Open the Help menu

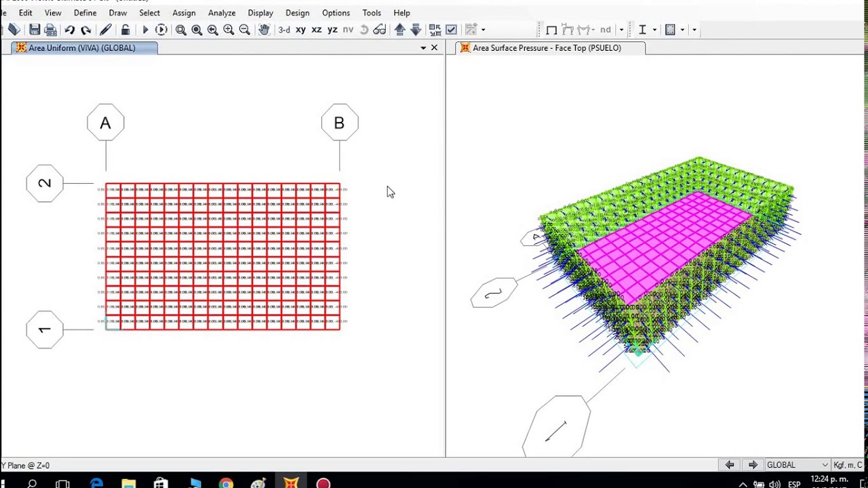pos(401,13)
